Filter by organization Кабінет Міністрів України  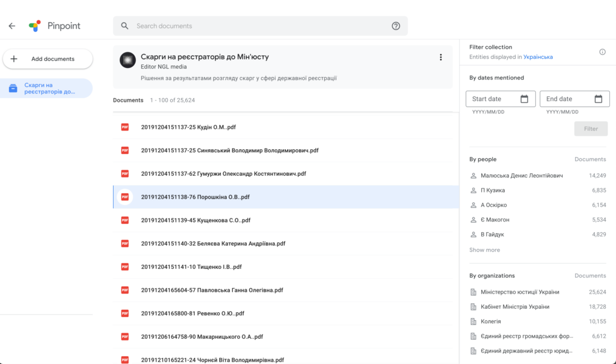[514, 307]
